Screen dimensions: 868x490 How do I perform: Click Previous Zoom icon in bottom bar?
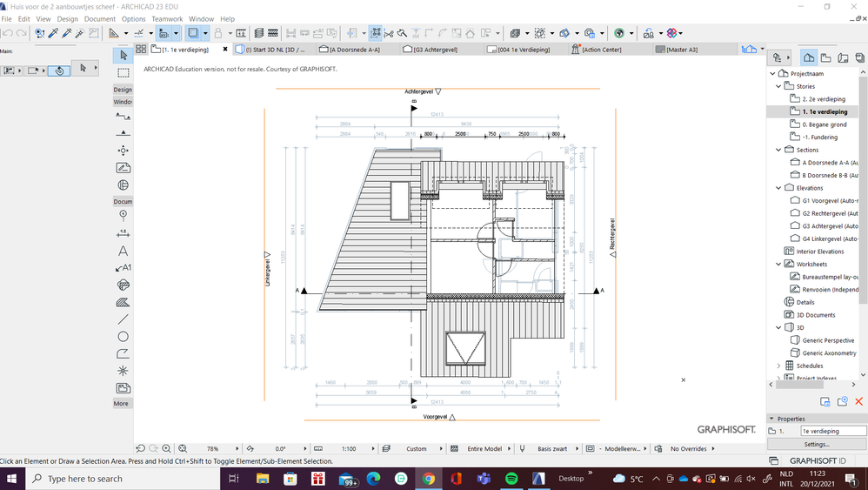click(x=141, y=448)
